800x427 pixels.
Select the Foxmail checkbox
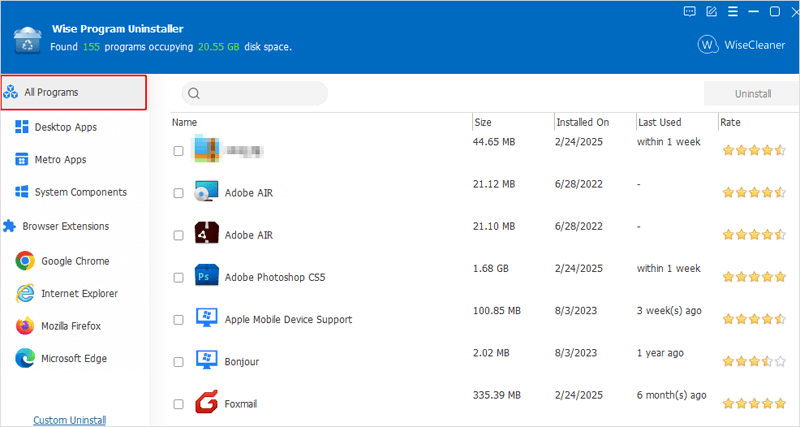point(178,405)
